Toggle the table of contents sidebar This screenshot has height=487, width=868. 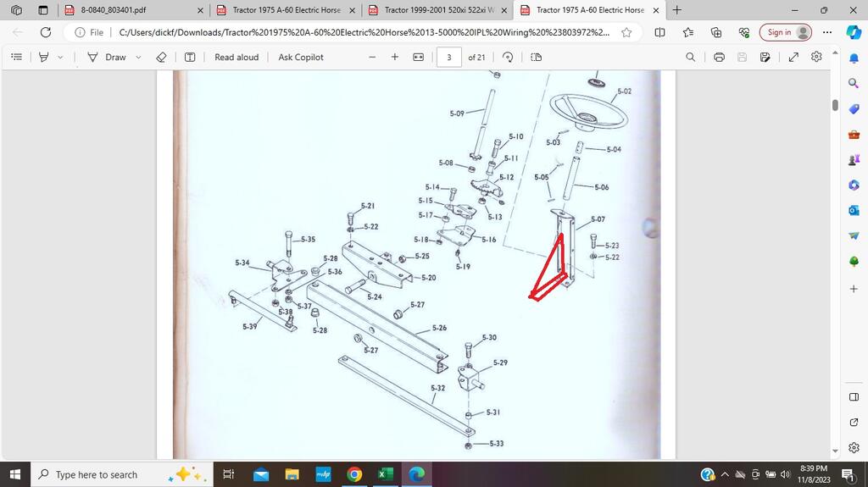coord(16,57)
